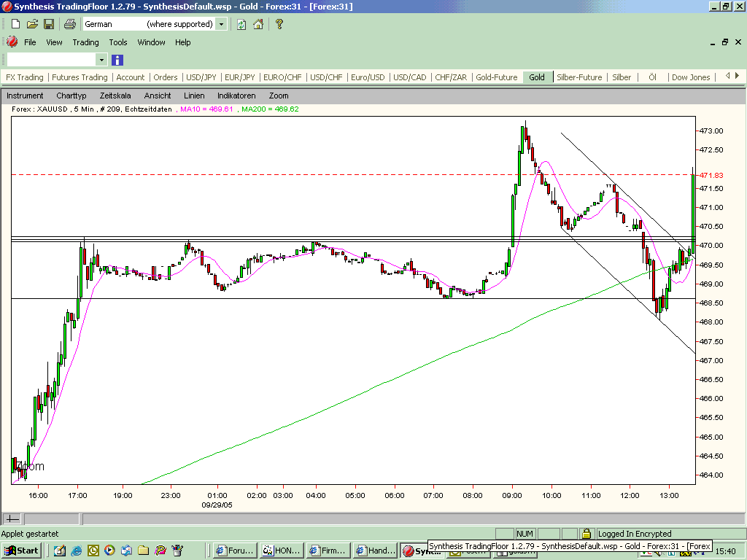Screen dimensions: 747x560
Task: Open the Trading menu
Action: point(86,42)
